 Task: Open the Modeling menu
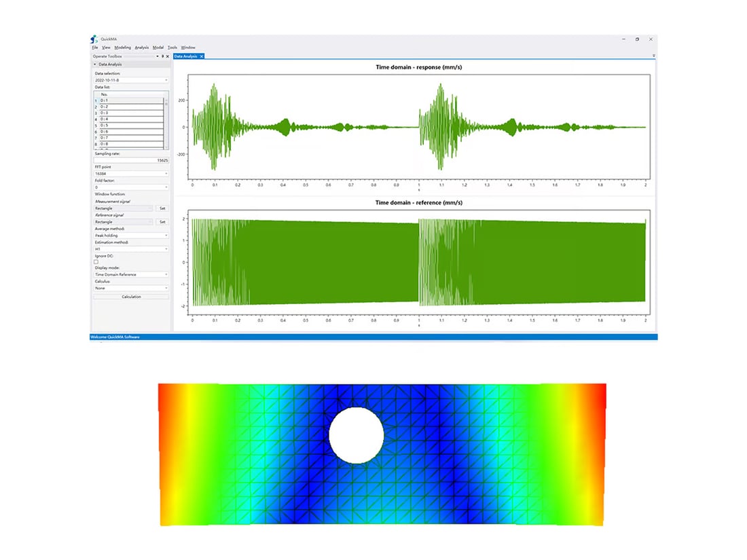pos(122,48)
